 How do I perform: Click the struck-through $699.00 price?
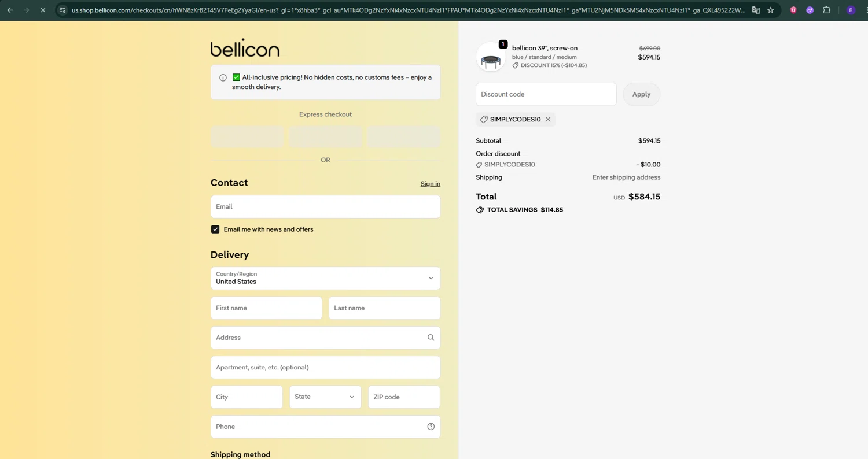click(649, 49)
